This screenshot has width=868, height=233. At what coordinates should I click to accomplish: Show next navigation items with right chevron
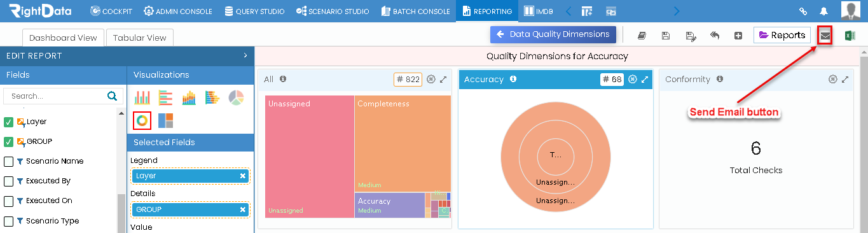coord(676,11)
